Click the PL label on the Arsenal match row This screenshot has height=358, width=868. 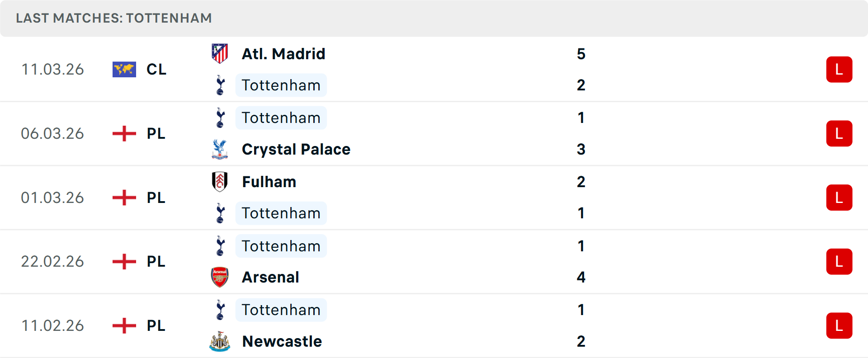coord(154,261)
